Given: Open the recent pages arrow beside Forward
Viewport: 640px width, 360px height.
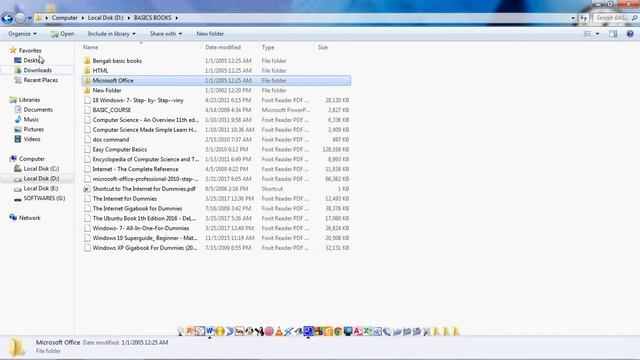Looking at the screenshot, I should click(x=29, y=18).
